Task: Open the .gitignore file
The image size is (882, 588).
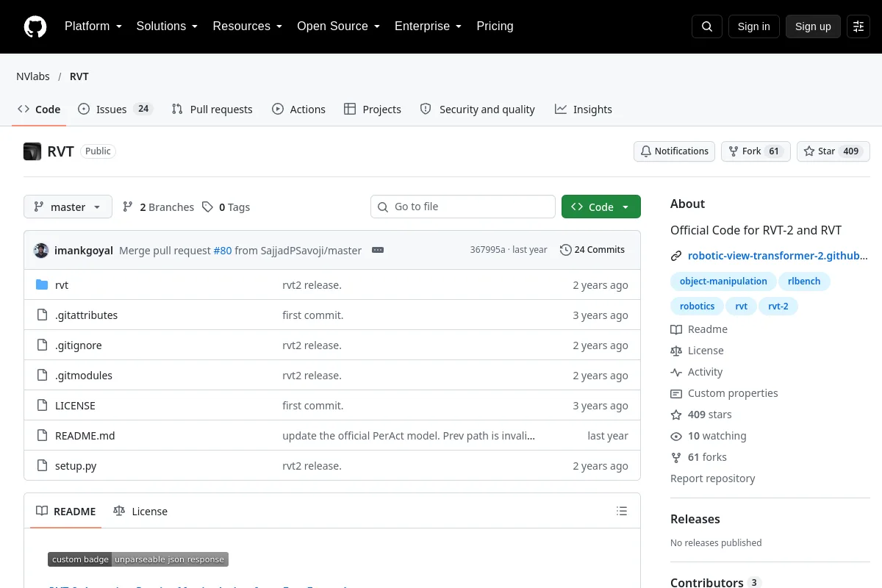Action: coord(79,345)
